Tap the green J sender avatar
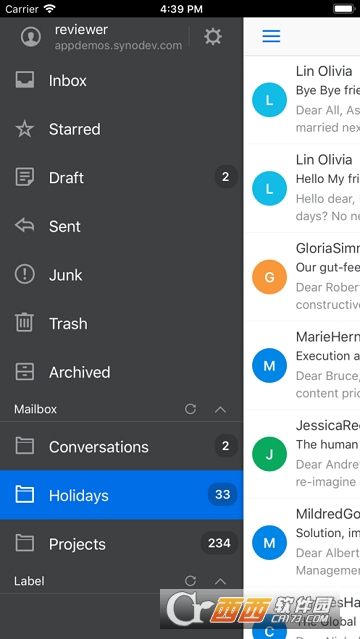 pyautogui.click(x=269, y=454)
